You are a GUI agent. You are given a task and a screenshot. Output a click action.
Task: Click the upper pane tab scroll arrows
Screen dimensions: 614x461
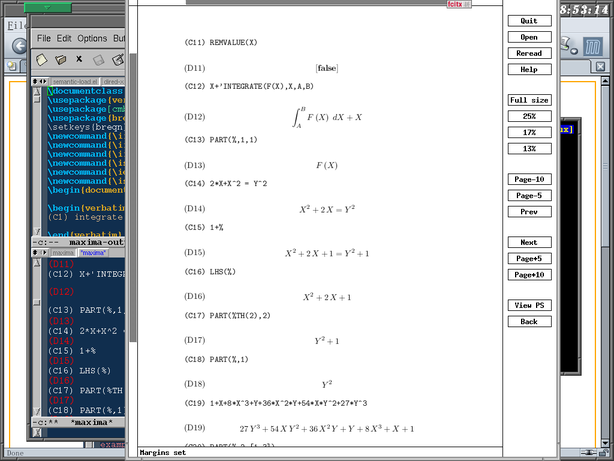coord(40,81)
